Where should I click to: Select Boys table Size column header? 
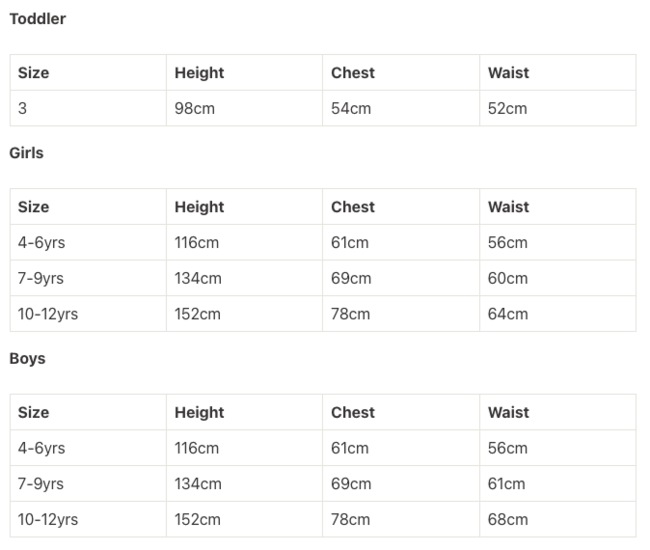(x=33, y=412)
